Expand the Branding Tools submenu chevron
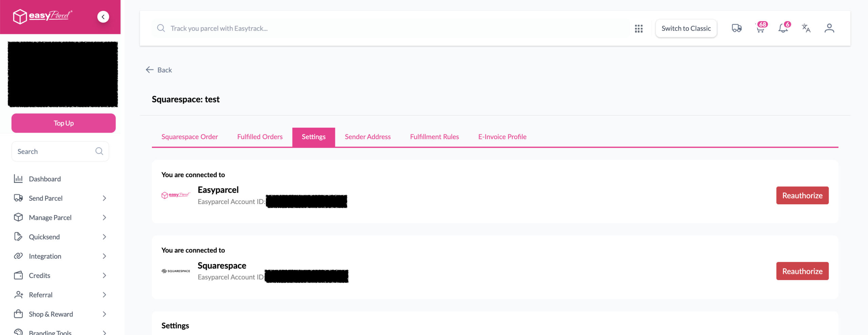868x335 pixels. pyautogui.click(x=104, y=332)
